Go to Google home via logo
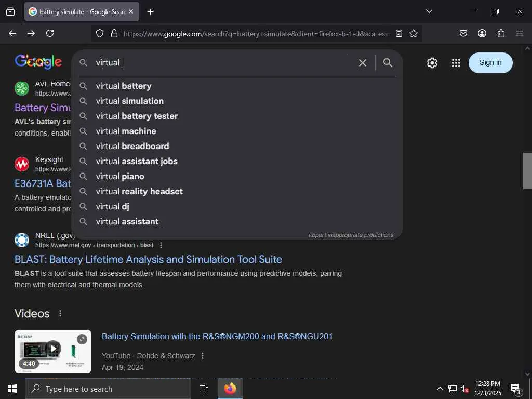 click(38, 62)
